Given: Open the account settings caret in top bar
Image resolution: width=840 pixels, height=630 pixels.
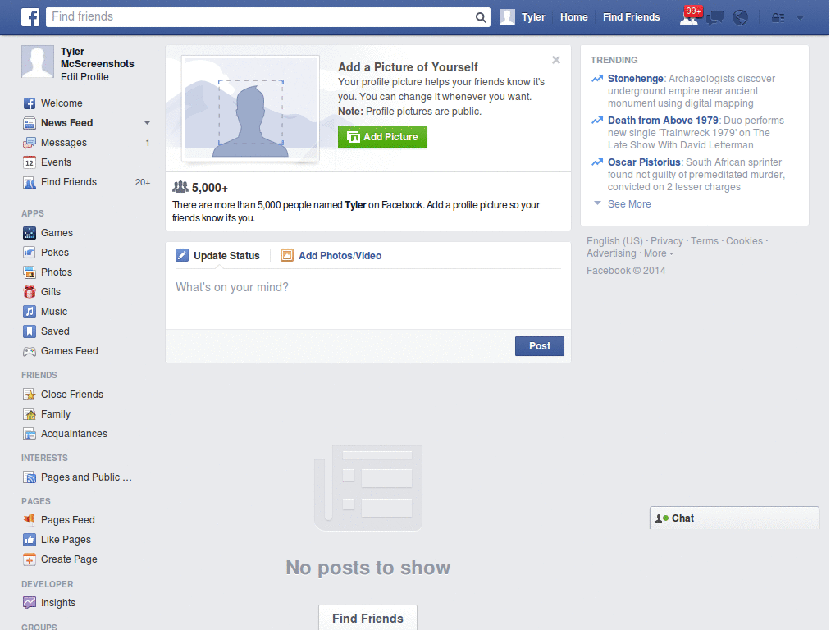Looking at the screenshot, I should (799, 16).
